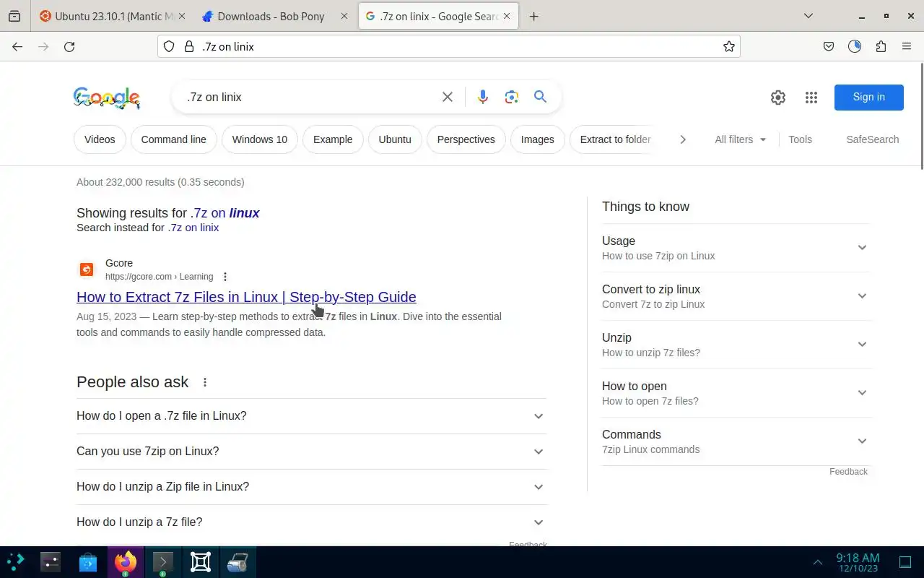924x578 pixels.
Task: Open the taskbar clock 9:18 AM
Action: coord(858,562)
